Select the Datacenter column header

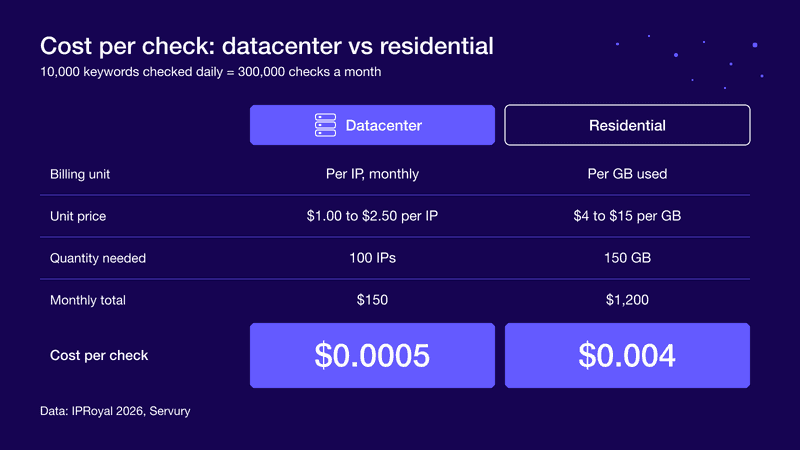372,125
